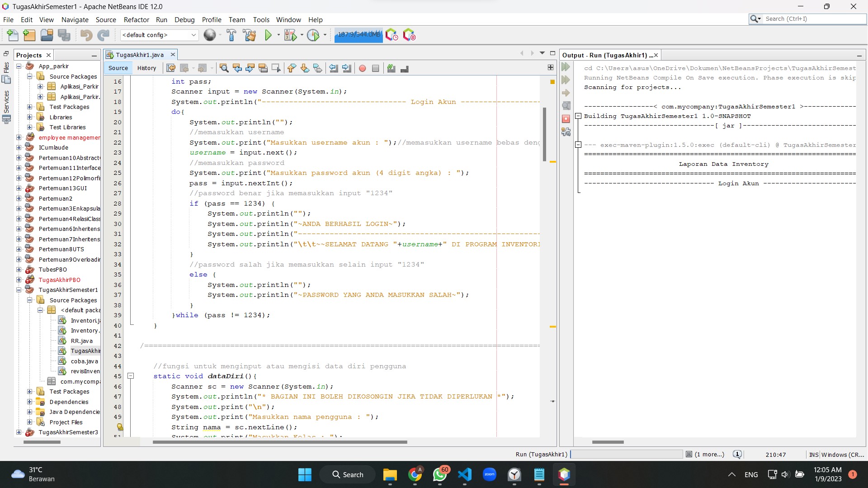The height and width of the screenshot is (488, 868).
Task: Click the editor vertical scrollbar
Action: (x=544, y=134)
